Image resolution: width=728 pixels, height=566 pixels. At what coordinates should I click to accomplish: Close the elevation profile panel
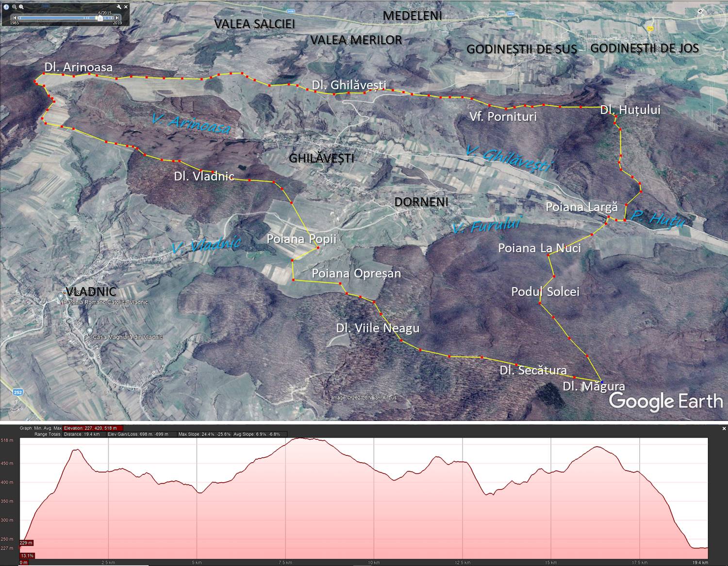tap(724, 429)
